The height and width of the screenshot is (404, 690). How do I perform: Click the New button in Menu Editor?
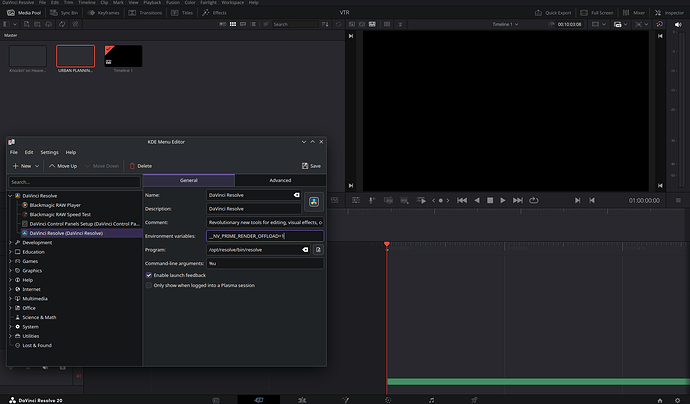point(22,166)
